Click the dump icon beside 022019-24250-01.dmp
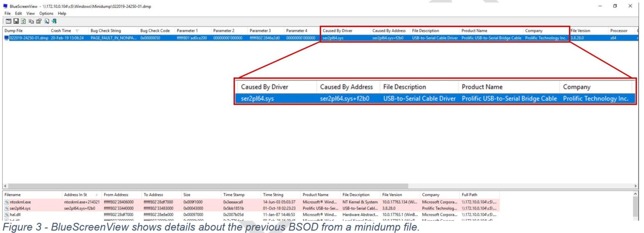This screenshot has width=644, height=233. click(x=6, y=38)
